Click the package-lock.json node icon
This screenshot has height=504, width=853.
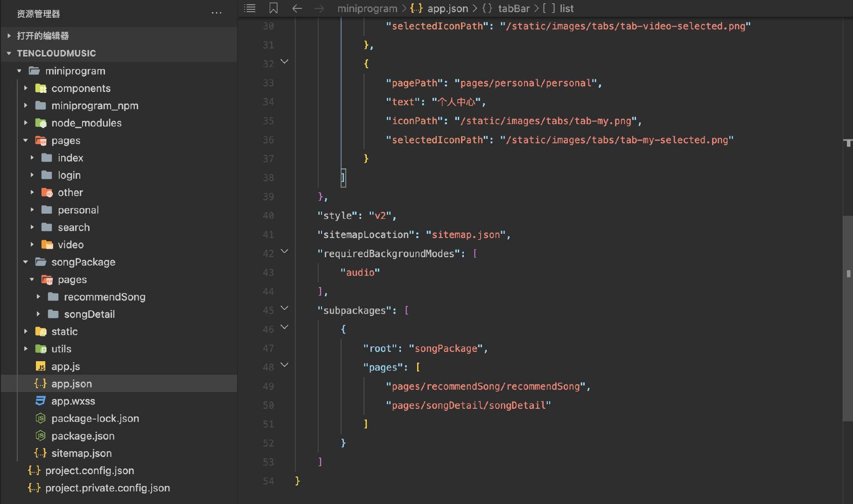(x=41, y=418)
